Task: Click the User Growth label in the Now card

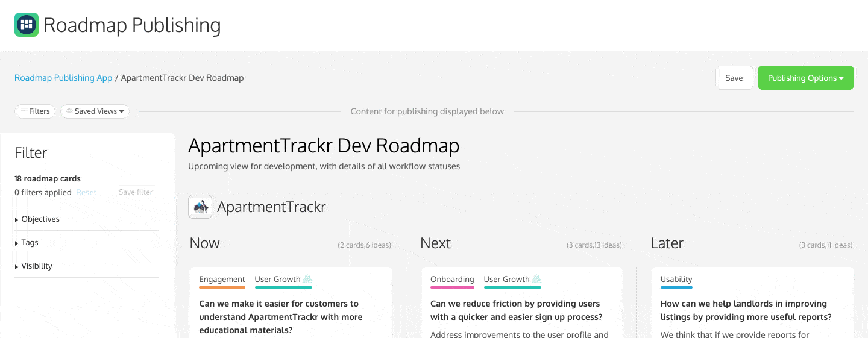Action: 277,279
